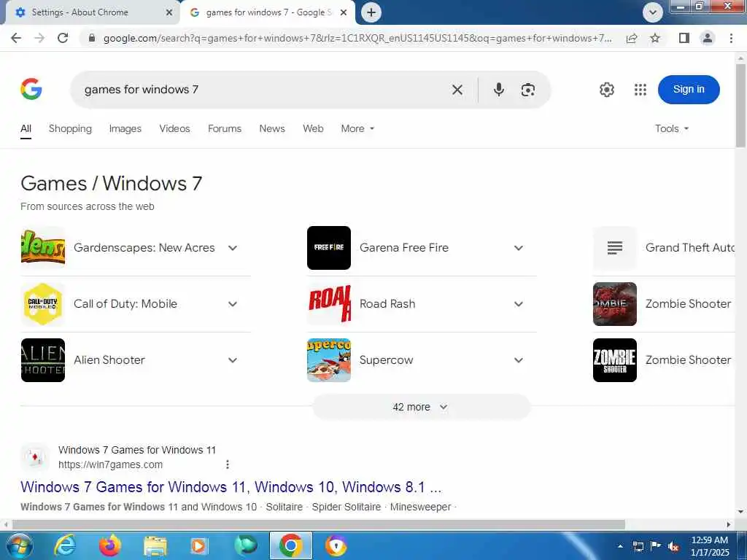Select the Images search tab
The height and width of the screenshot is (560, 747).
125,128
